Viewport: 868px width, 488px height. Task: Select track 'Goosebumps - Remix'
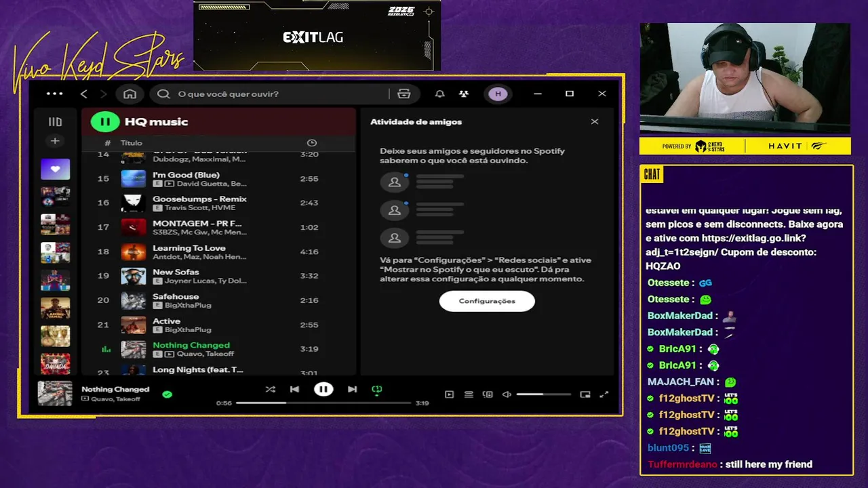218,203
